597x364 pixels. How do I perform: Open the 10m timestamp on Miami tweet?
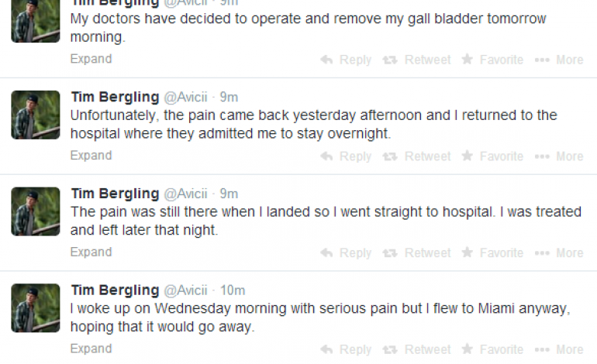pos(233,290)
